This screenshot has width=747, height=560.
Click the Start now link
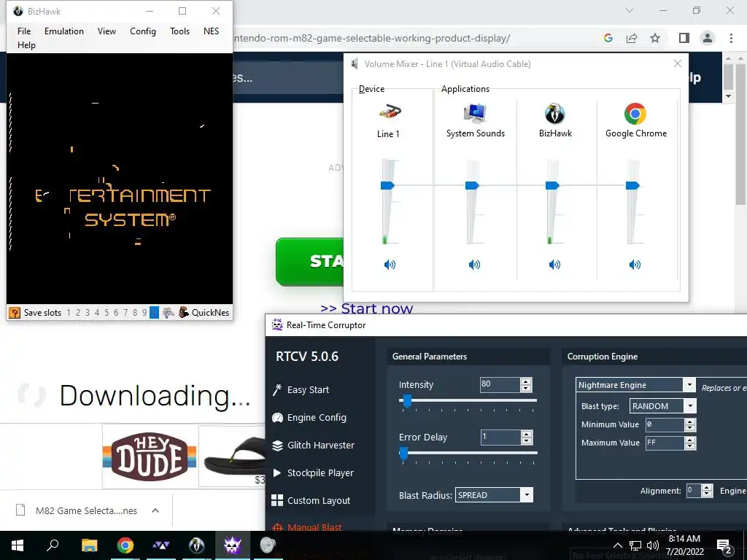367,308
